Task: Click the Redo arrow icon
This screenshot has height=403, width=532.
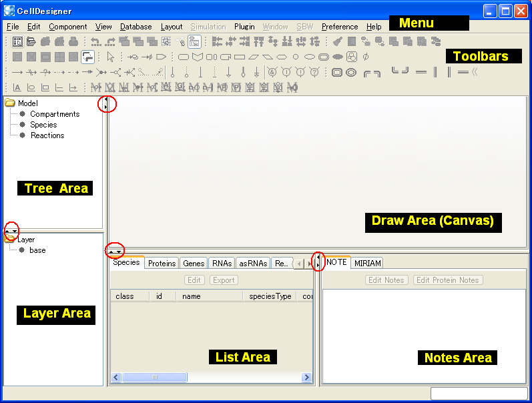Action: pos(110,42)
